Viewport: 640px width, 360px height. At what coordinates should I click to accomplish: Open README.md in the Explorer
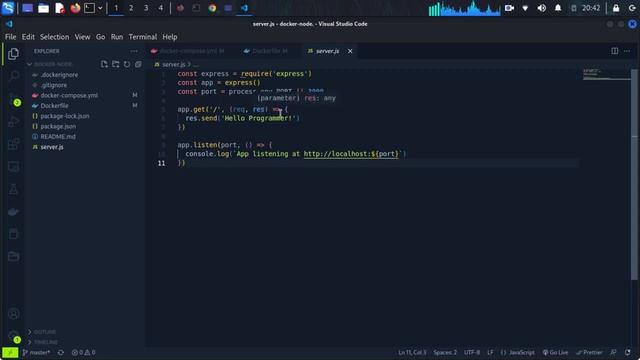click(x=58, y=136)
